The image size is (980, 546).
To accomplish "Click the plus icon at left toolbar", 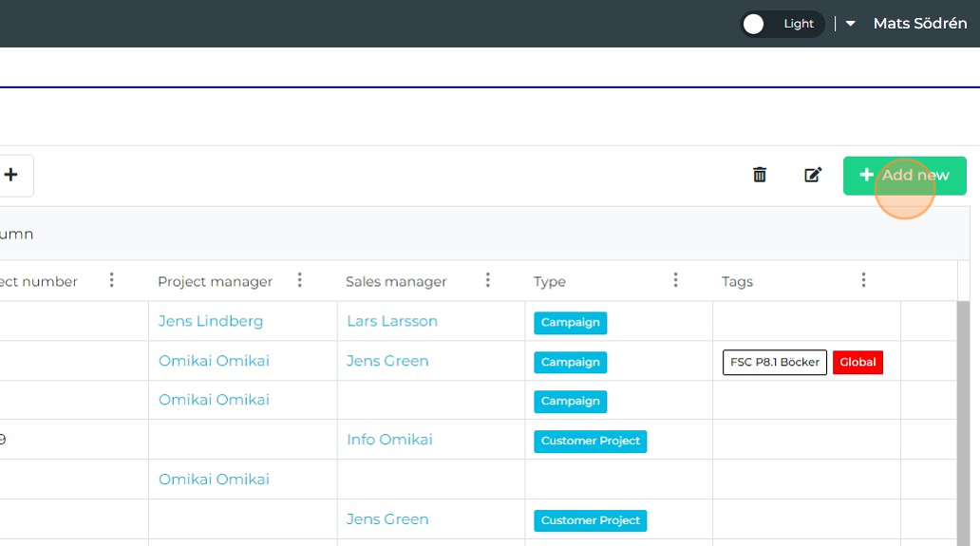I will pyautogui.click(x=11, y=175).
